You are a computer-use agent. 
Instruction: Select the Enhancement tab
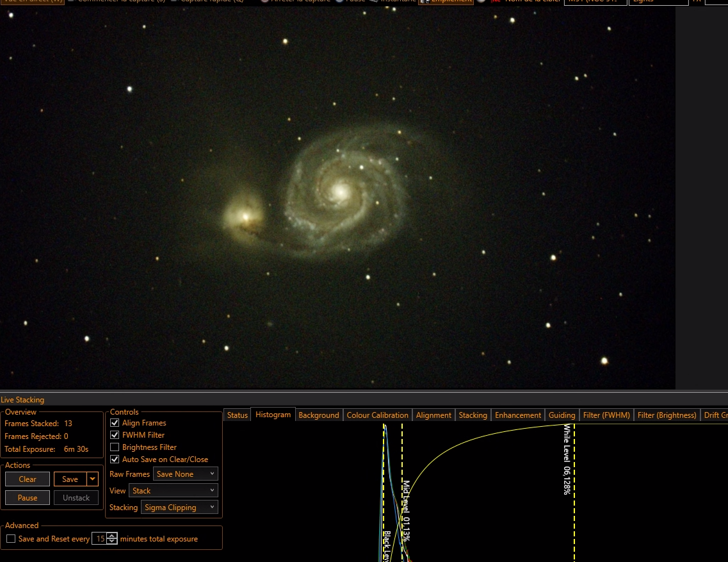click(518, 415)
